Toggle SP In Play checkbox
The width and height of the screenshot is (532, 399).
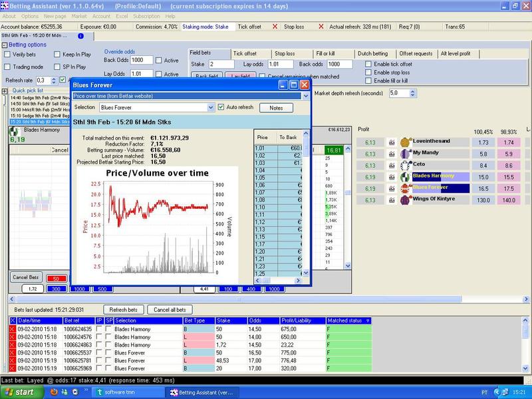57,67
